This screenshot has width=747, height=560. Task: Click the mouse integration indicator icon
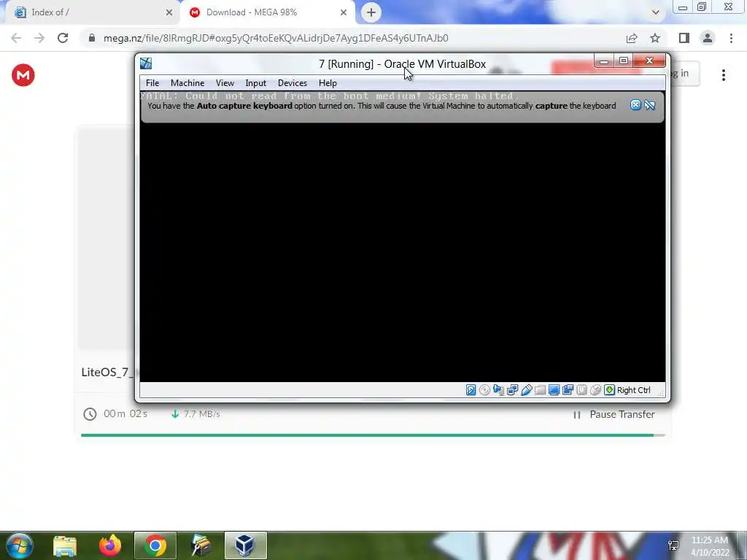tap(595, 390)
